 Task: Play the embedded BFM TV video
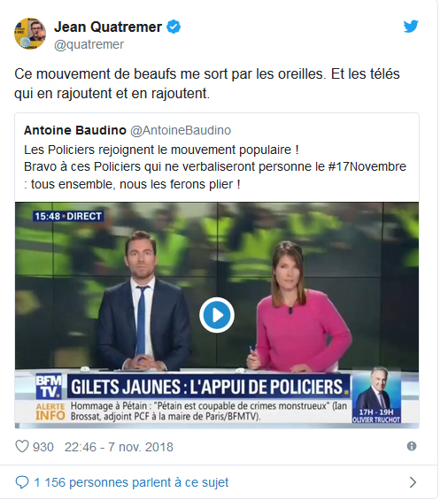217,315
